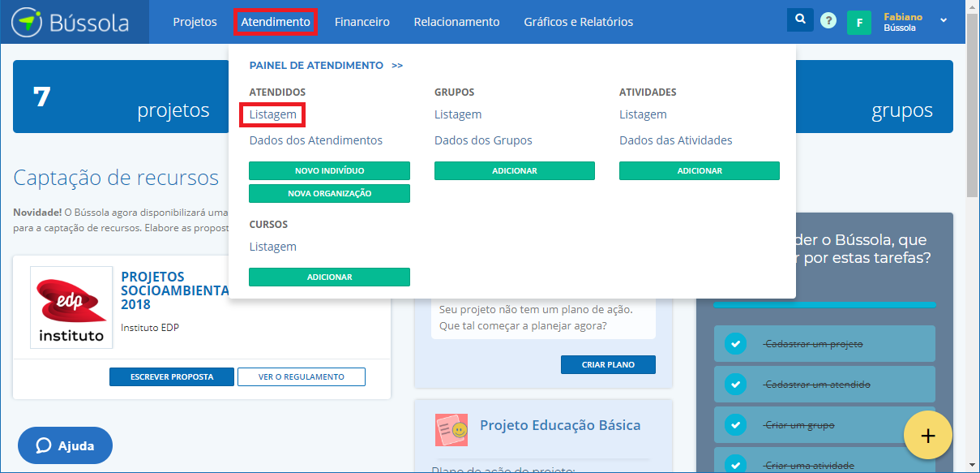Click the Projeto Educação Básica icon
980x473 pixels.
(451, 429)
